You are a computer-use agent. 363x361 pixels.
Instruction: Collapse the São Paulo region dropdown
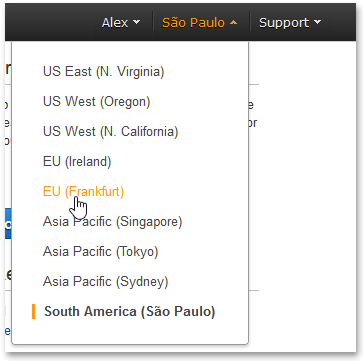tap(200, 23)
